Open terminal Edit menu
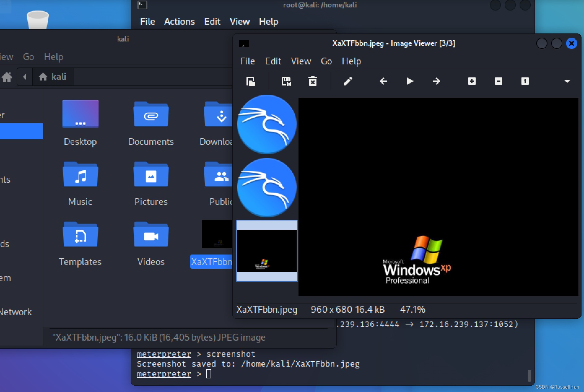The image size is (584, 392). click(x=212, y=21)
